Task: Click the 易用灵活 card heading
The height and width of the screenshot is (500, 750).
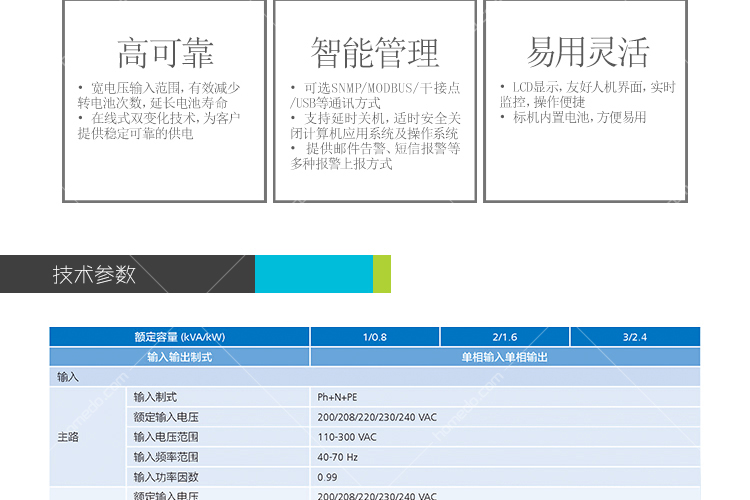Action: (588, 52)
